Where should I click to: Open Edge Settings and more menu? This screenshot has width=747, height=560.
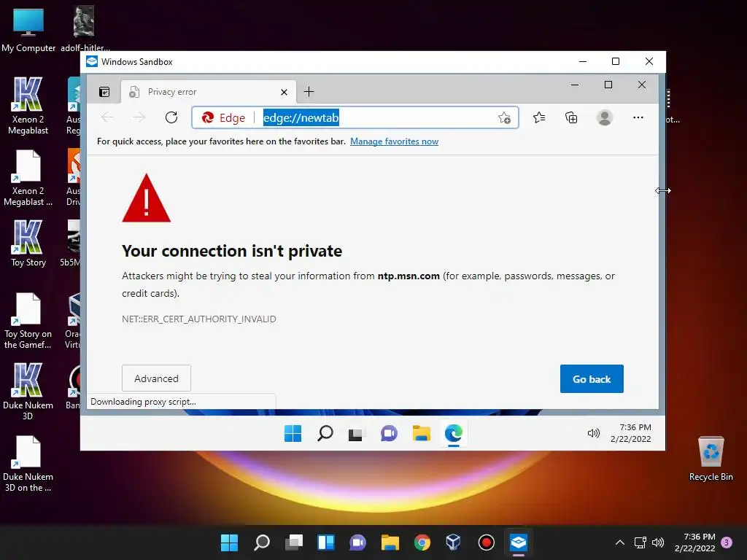(638, 117)
